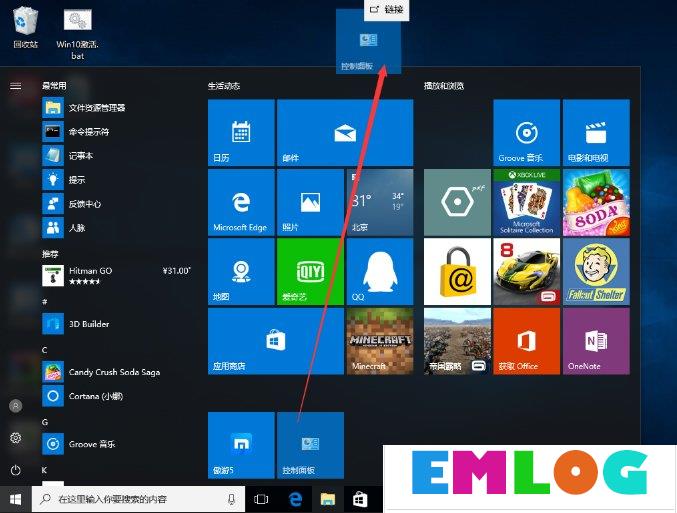Click the # letter group header
Screen dimensions: 677x513
point(44,302)
